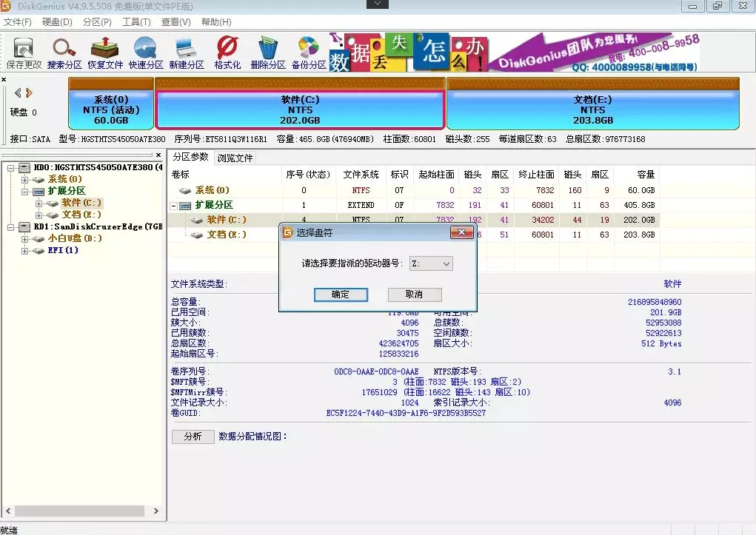
Task: Open the drive letter Z: dropdown
Action: pos(431,263)
